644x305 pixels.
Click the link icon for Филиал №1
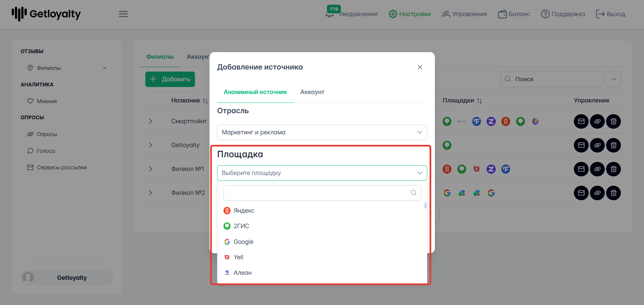(597, 169)
